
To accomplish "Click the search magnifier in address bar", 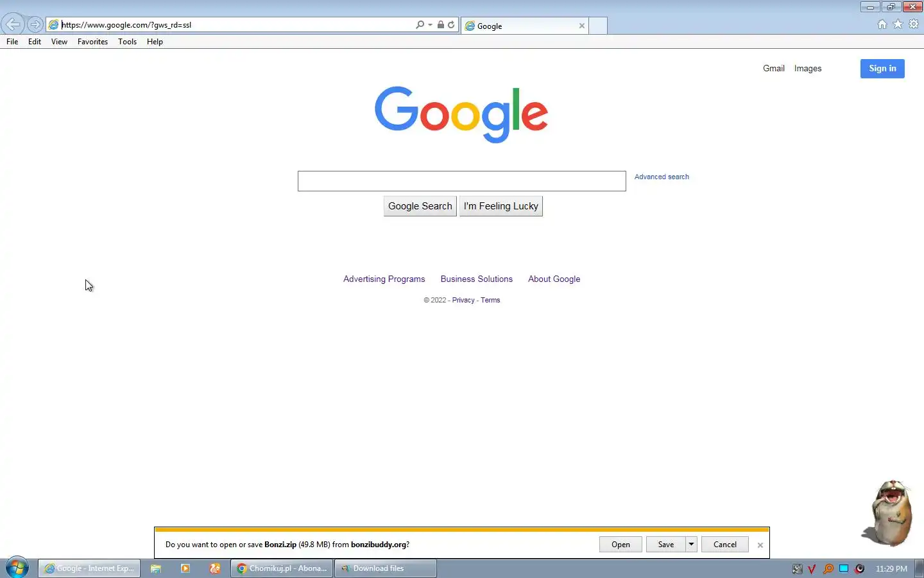I will pos(420,25).
